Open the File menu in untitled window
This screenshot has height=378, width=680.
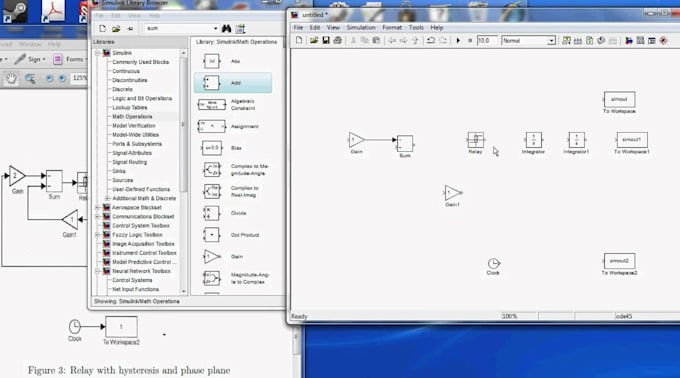pos(298,27)
